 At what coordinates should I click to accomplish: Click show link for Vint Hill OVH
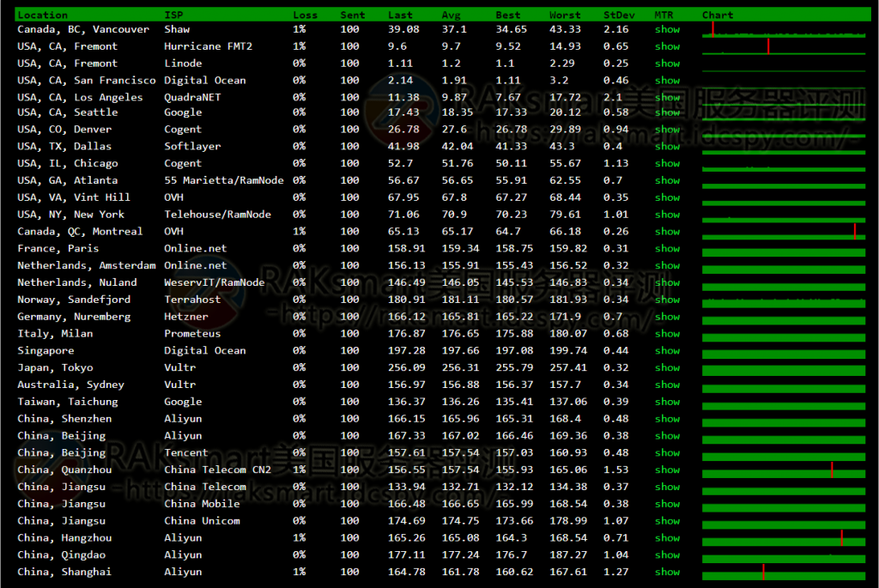[x=667, y=197]
